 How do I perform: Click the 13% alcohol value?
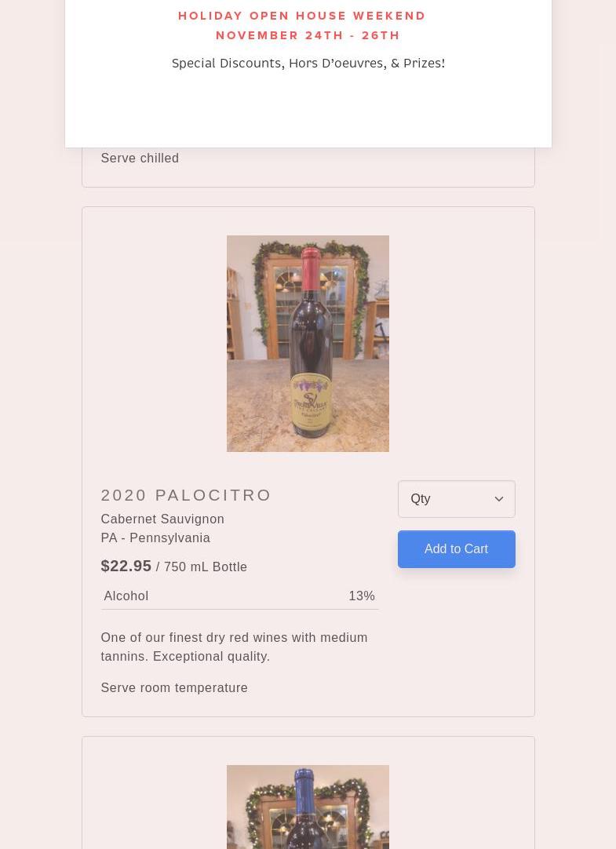tap(361, 596)
